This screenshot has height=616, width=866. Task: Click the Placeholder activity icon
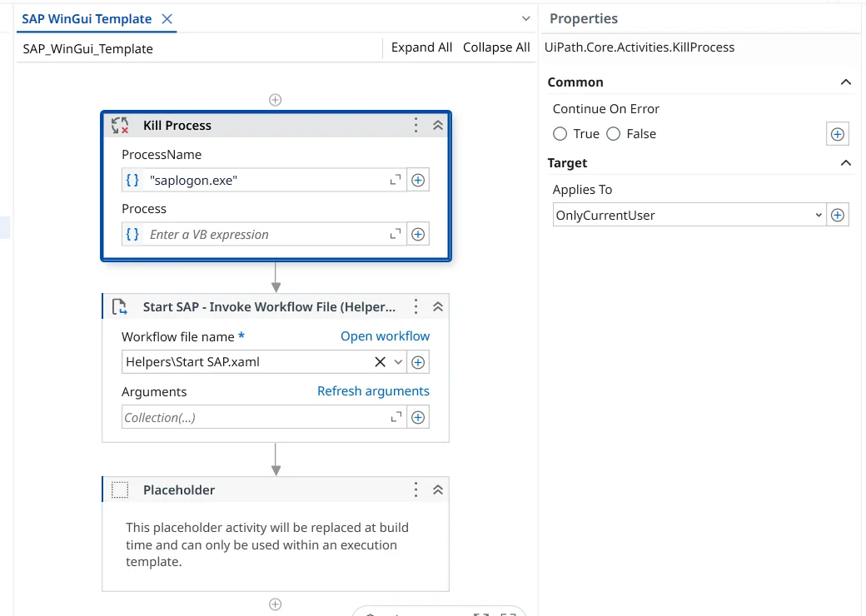120,489
